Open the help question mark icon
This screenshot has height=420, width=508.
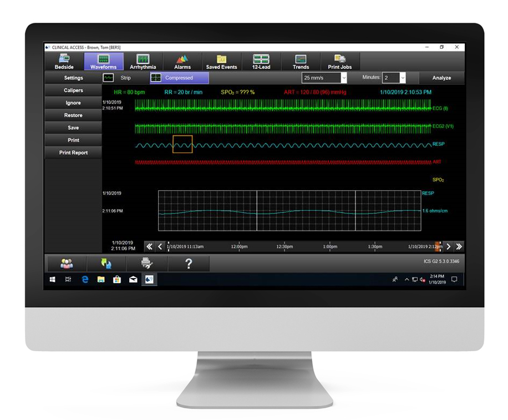coord(188,263)
